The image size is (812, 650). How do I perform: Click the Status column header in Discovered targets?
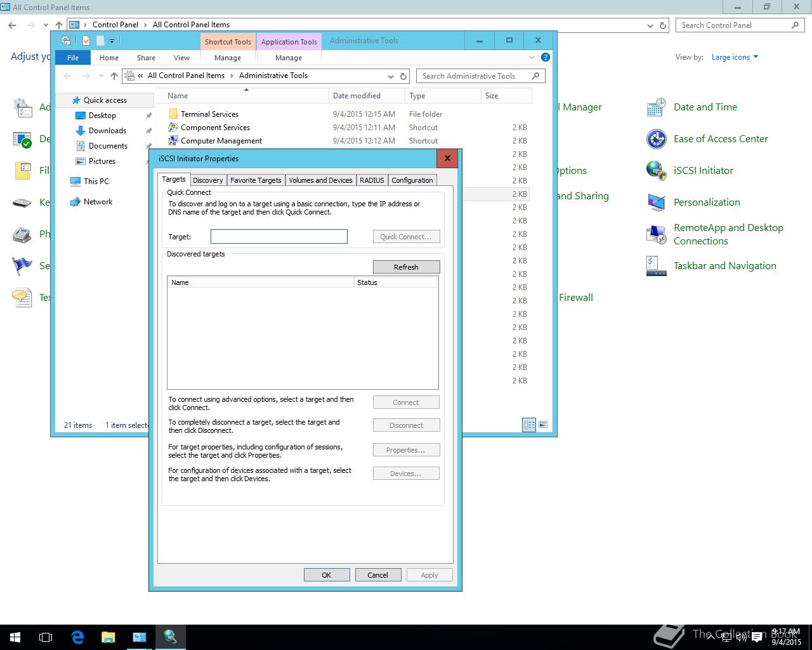[x=396, y=282]
